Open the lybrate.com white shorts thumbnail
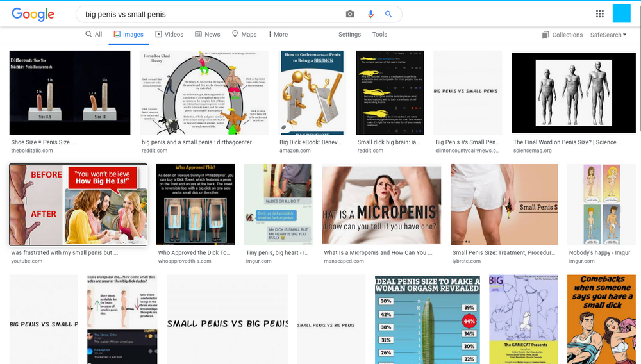 (x=504, y=204)
